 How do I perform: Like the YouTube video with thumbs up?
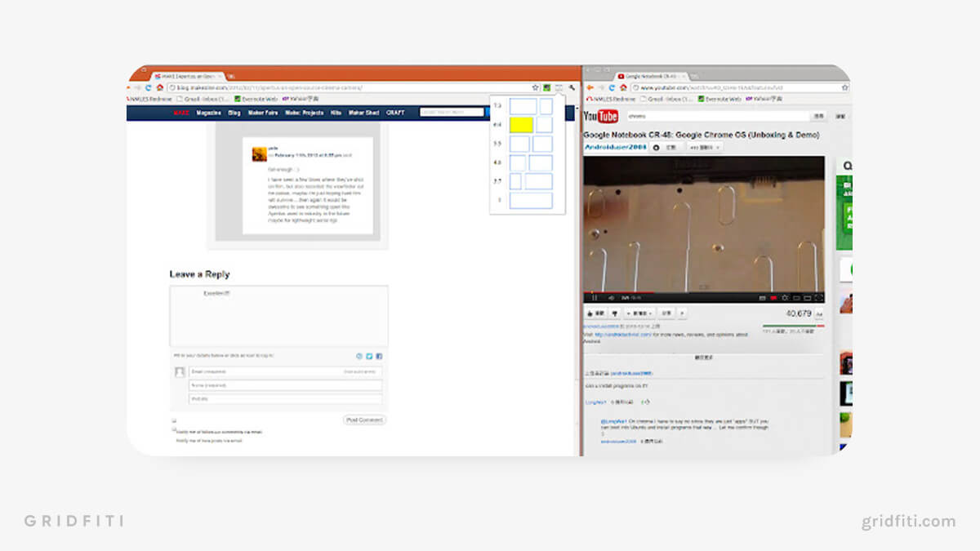point(595,313)
